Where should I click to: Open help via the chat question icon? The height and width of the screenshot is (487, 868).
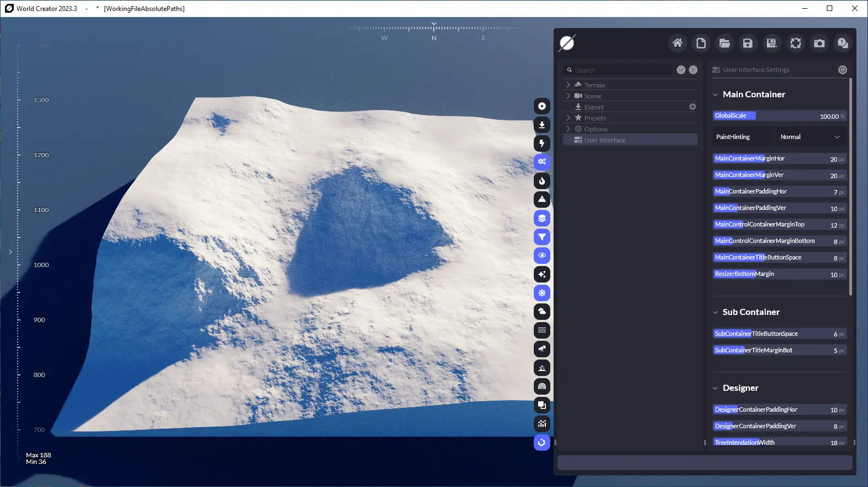[x=843, y=43]
